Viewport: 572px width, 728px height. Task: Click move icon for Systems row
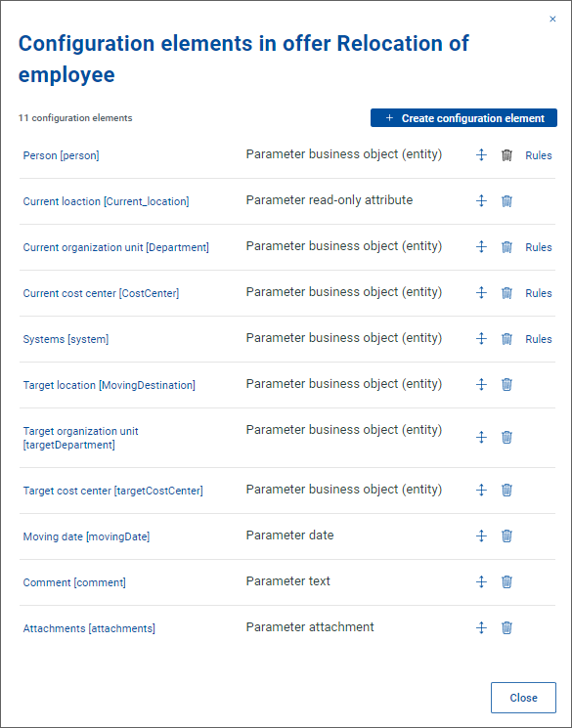(x=481, y=339)
